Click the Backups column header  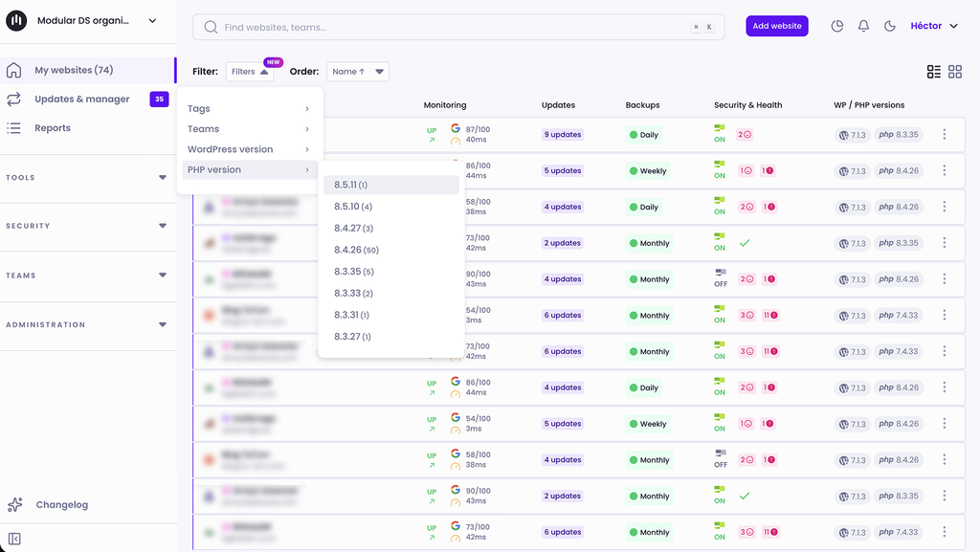pyautogui.click(x=642, y=105)
